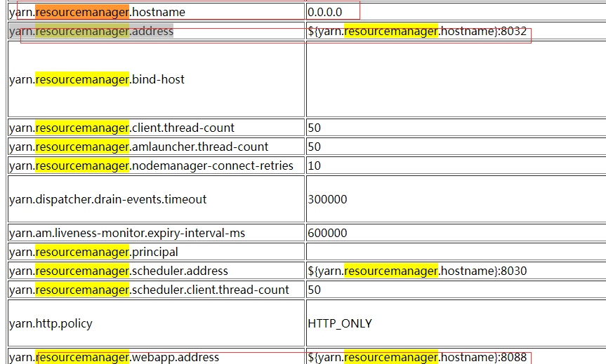606x364 pixels.
Task: Select yarn.resourcemanager.nodemanager-connect-retries property
Action: [151, 166]
